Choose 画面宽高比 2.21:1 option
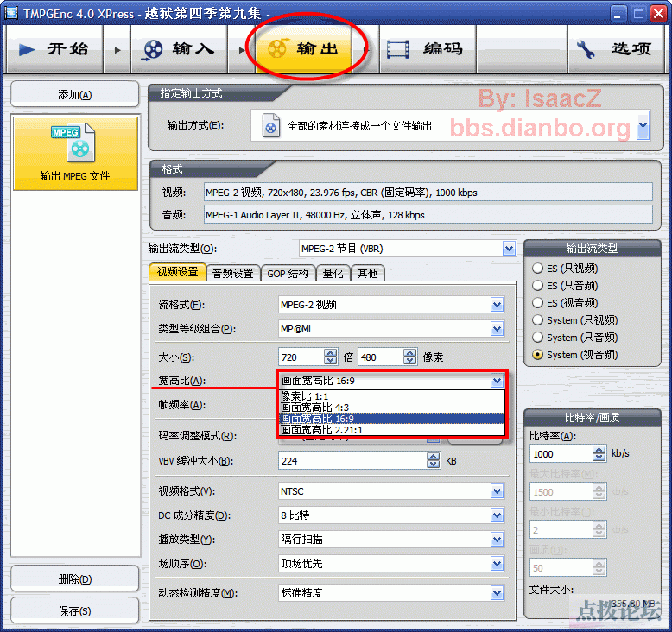Image resolution: width=672 pixels, height=632 pixels. pyautogui.click(x=392, y=430)
